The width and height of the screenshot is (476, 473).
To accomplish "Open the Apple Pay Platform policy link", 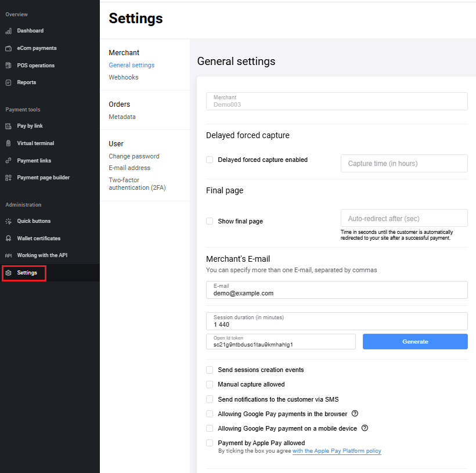I will (337, 451).
